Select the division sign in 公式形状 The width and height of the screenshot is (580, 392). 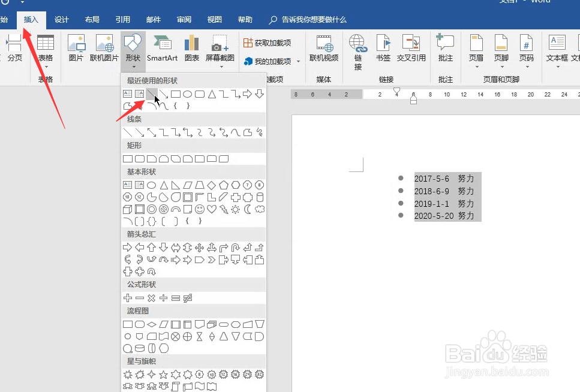pos(163,298)
